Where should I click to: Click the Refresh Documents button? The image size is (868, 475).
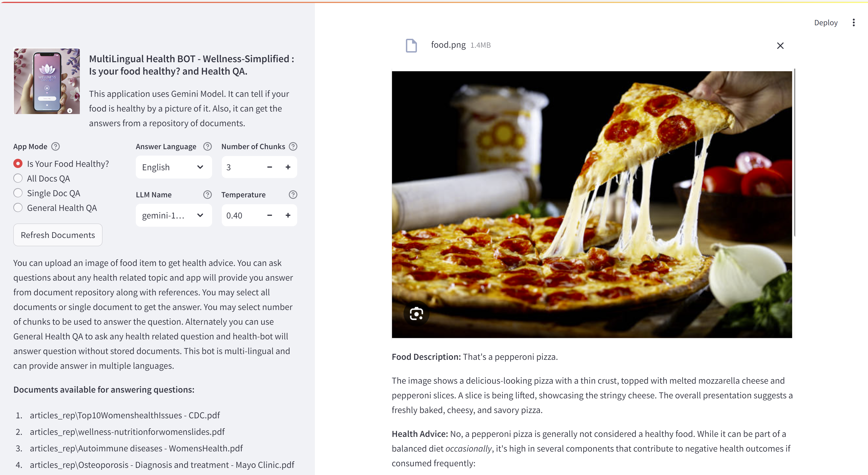[x=58, y=235]
